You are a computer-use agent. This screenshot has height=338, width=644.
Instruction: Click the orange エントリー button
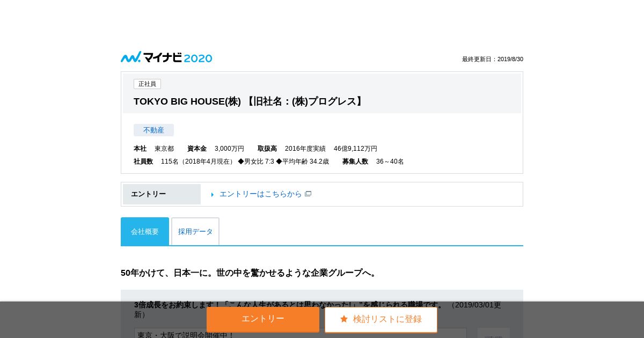(263, 319)
